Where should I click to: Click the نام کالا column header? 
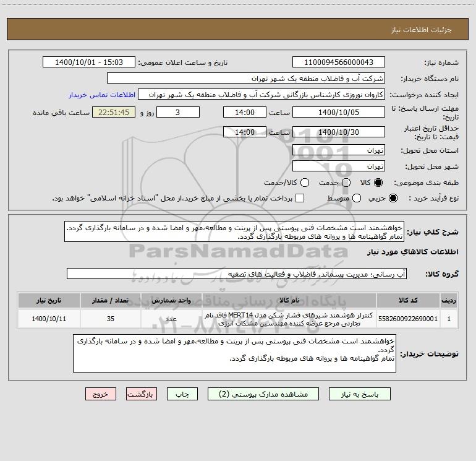289,300
